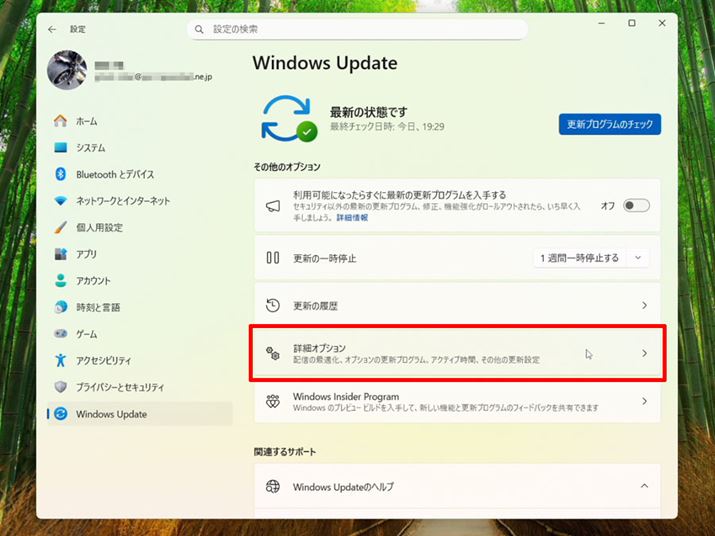This screenshot has width=715, height=536.
Task: Toggle the get latest updates switch
Action: [636, 205]
